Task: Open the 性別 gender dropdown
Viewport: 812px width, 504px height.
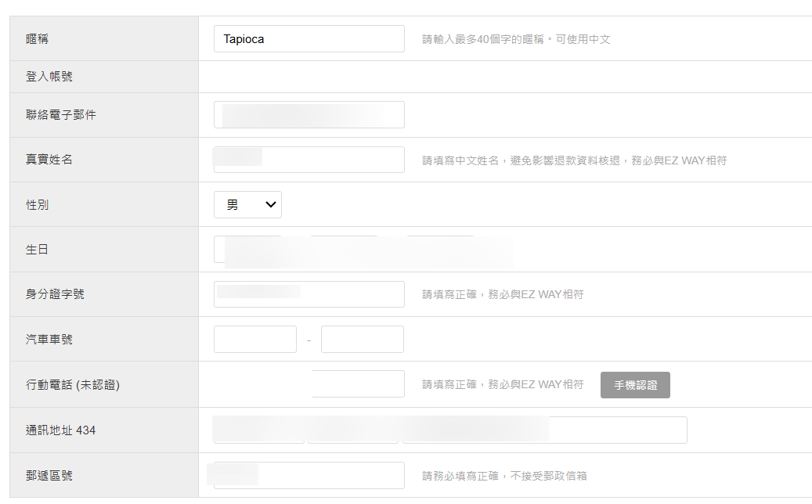Action: click(247, 205)
